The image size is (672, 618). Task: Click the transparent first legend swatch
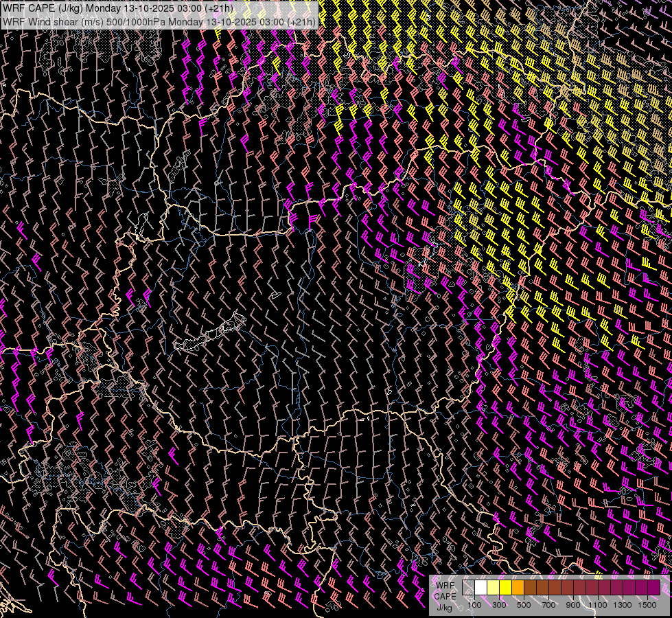(x=468, y=588)
